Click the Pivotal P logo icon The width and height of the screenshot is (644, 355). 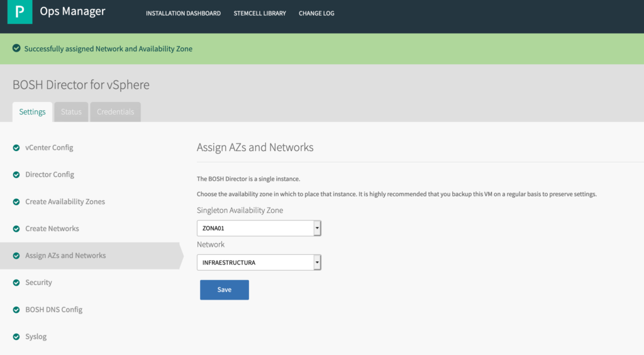pyautogui.click(x=19, y=12)
